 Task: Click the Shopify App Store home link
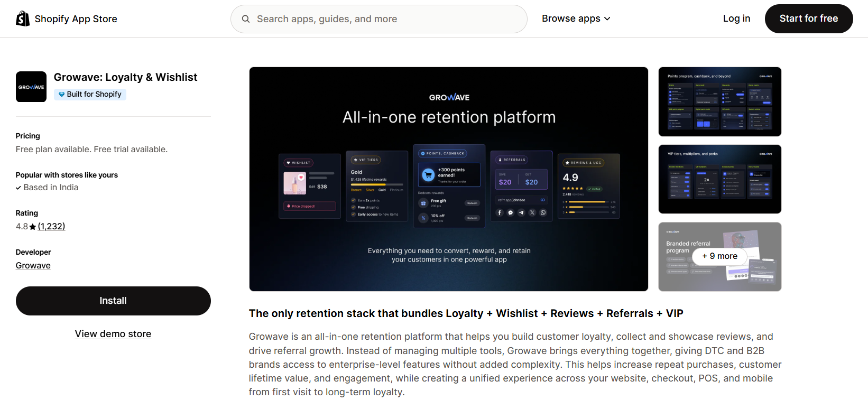(67, 18)
